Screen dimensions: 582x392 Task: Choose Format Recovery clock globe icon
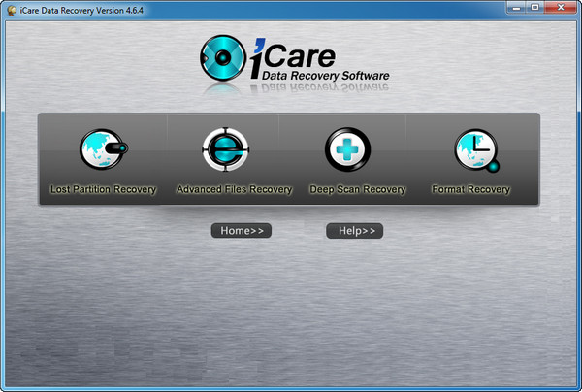[x=477, y=150]
